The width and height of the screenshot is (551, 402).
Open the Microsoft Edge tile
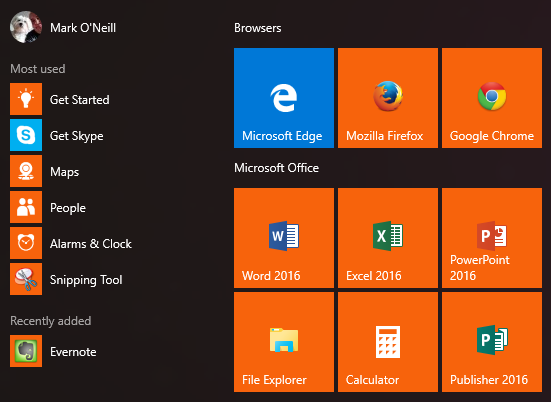pos(284,98)
